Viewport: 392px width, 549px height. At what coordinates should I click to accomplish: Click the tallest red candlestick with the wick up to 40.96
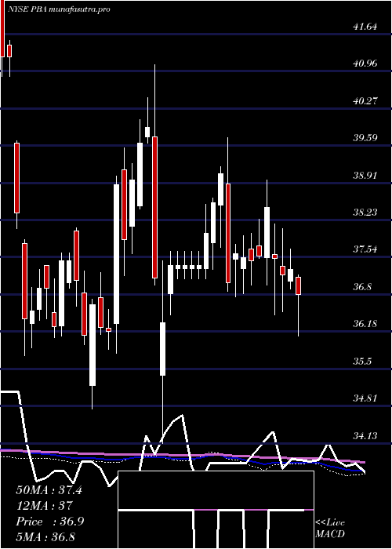(x=154, y=175)
